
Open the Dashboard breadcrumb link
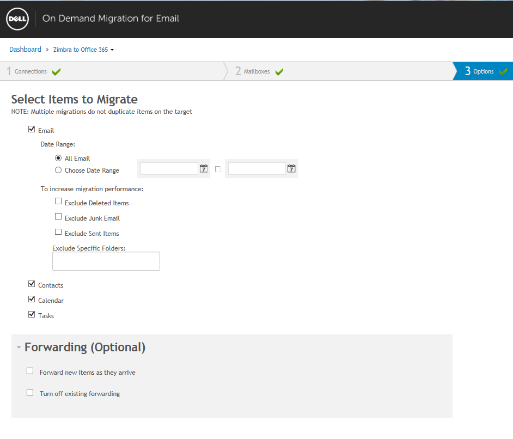(x=25, y=49)
